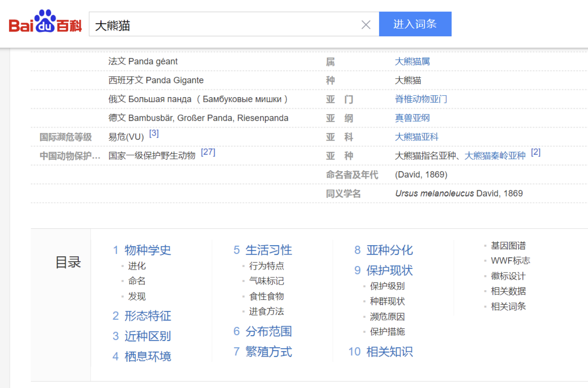Clear the search box with the X icon
Viewport: 588px width, 388px height.
[366, 24]
